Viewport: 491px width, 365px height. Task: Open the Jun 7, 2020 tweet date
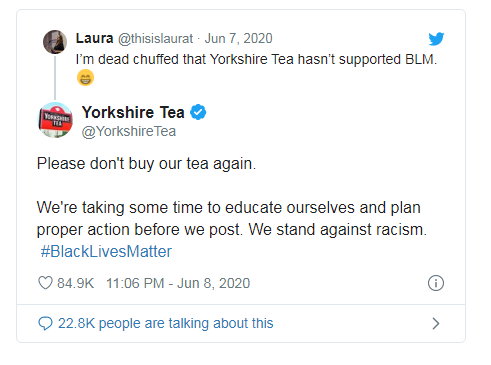pyautogui.click(x=238, y=39)
